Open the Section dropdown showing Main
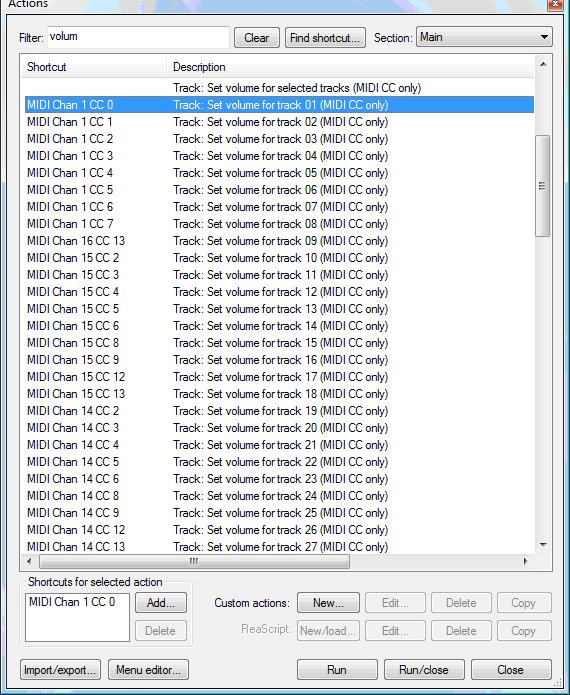 (x=484, y=37)
